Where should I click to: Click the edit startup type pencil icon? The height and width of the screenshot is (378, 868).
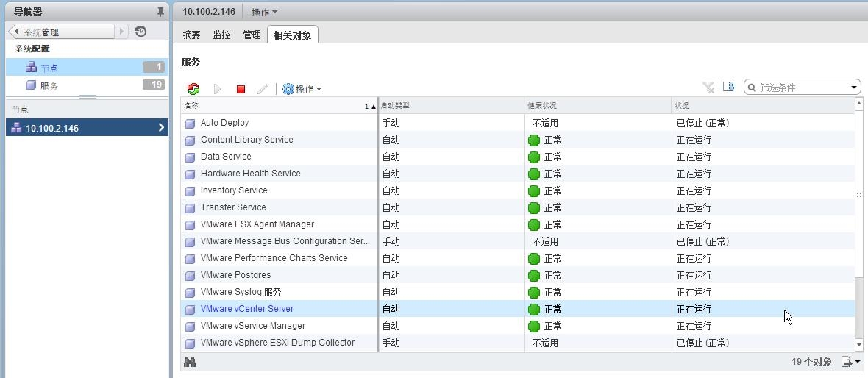263,88
